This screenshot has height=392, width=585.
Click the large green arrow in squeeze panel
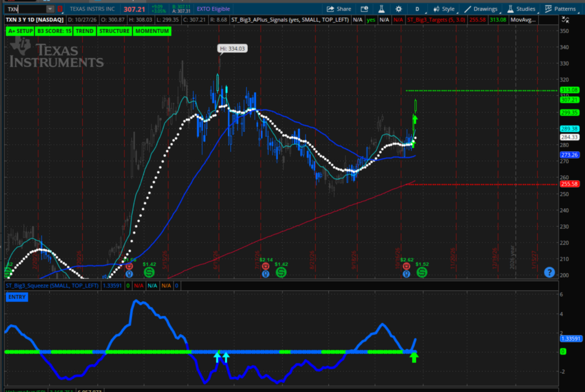(x=414, y=357)
